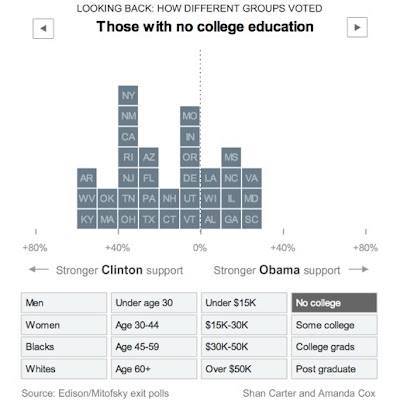Pick the $30K-50K income group

pyautogui.click(x=244, y=347)
